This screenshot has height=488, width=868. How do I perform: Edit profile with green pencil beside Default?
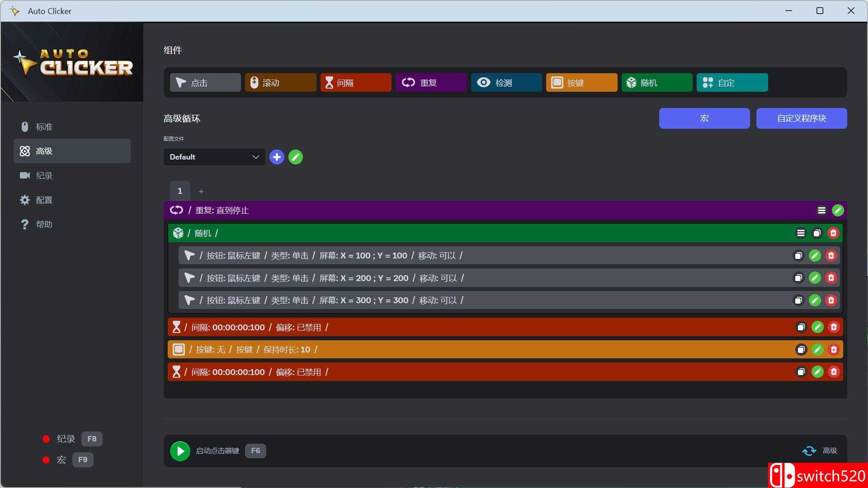[296, 157]
